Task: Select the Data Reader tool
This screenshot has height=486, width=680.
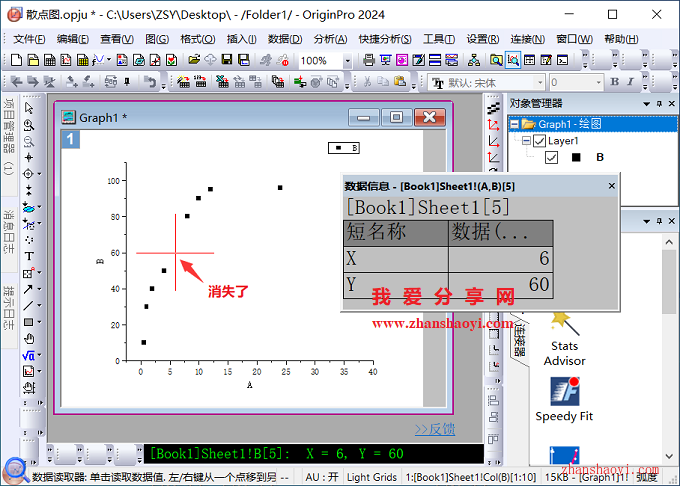Action: point(28,174)
